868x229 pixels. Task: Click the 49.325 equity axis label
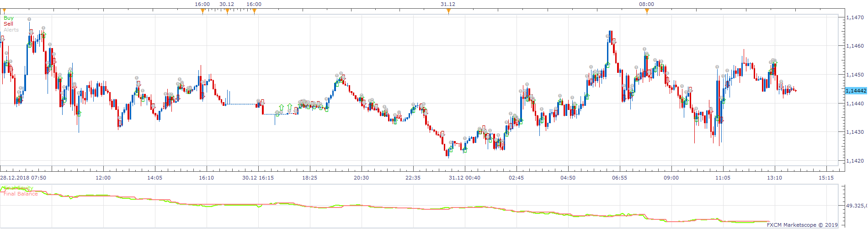(x=857, y=206)
